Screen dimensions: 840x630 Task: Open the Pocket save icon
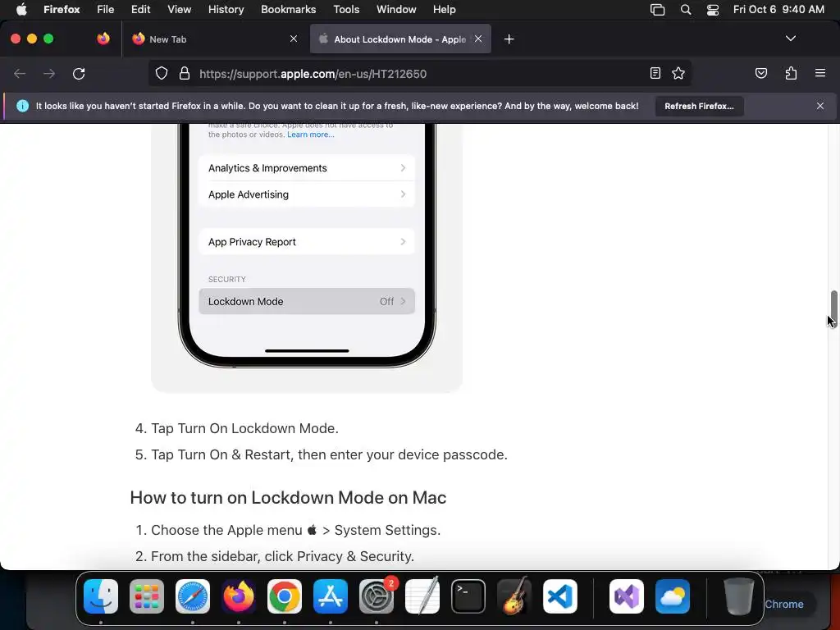pyautogui.click(x=761, y=73)
